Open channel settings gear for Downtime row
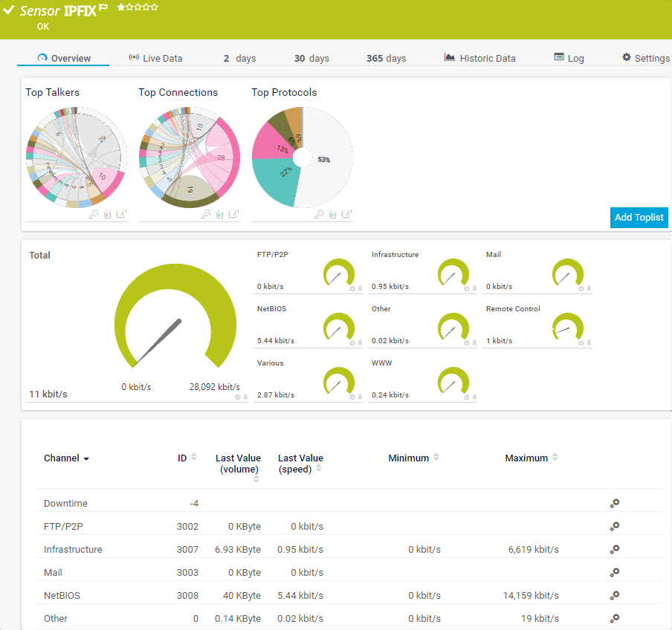This screenshot has height=630, width=672. click(x=615, y=504)
